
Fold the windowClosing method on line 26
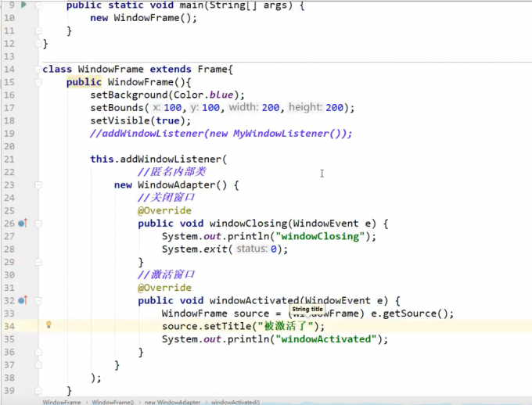pos(37,224)
